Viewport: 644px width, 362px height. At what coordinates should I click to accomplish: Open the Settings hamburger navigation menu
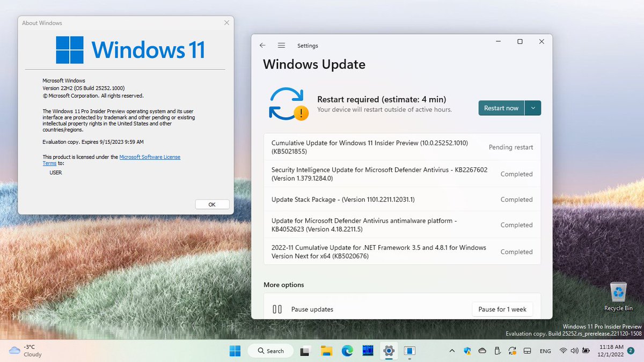[x=281, y=46]
